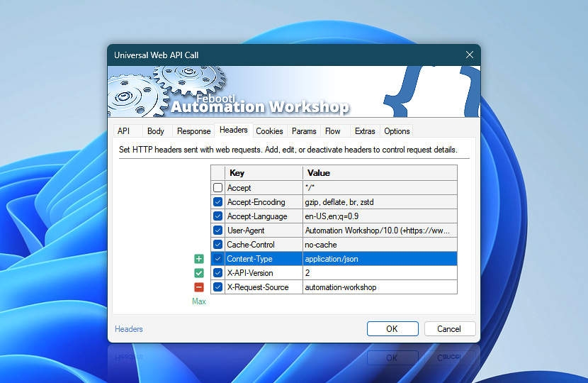The image size is (588, 383).
Task: Click the Key column header
Action: click(x=264, y=173)
